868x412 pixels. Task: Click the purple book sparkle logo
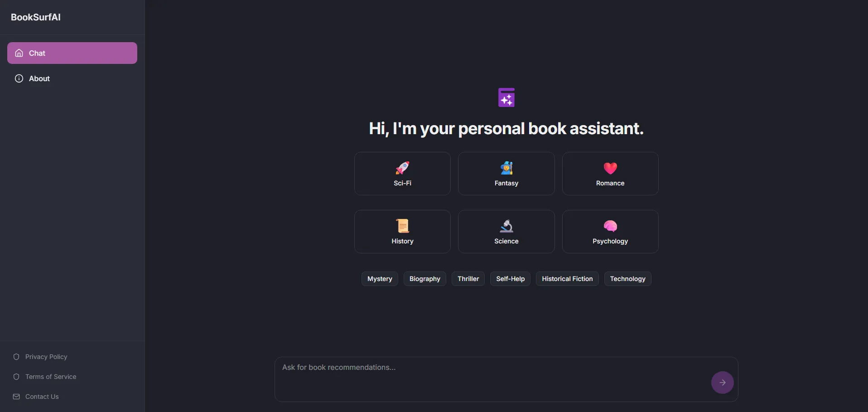506,97
